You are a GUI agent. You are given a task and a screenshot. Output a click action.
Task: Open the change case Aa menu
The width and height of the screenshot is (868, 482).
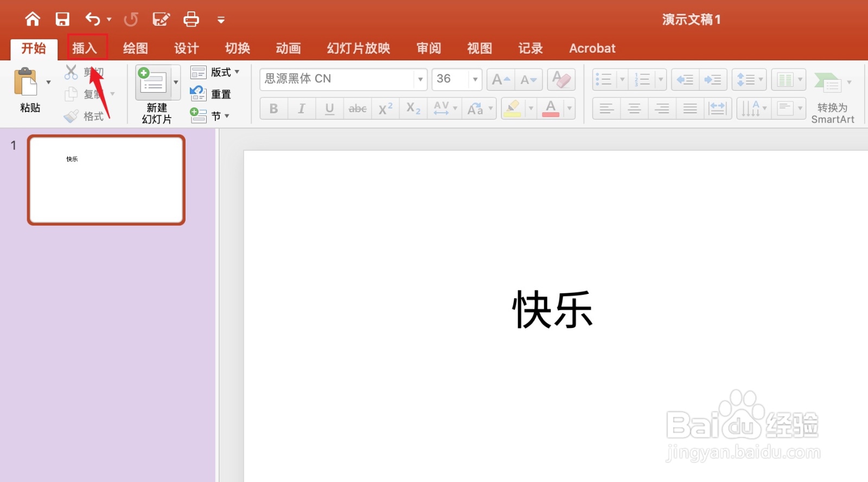pos(480,108)
